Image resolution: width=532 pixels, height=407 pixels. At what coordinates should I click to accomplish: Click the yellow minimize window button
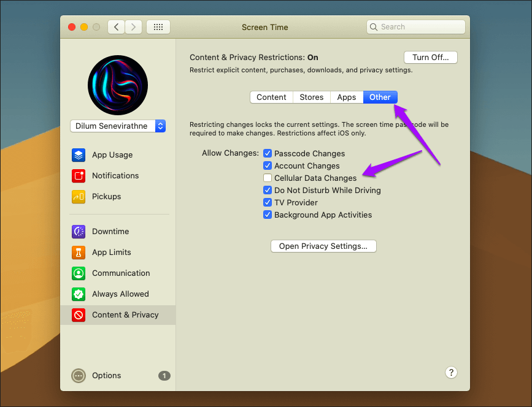click(84, 27)
